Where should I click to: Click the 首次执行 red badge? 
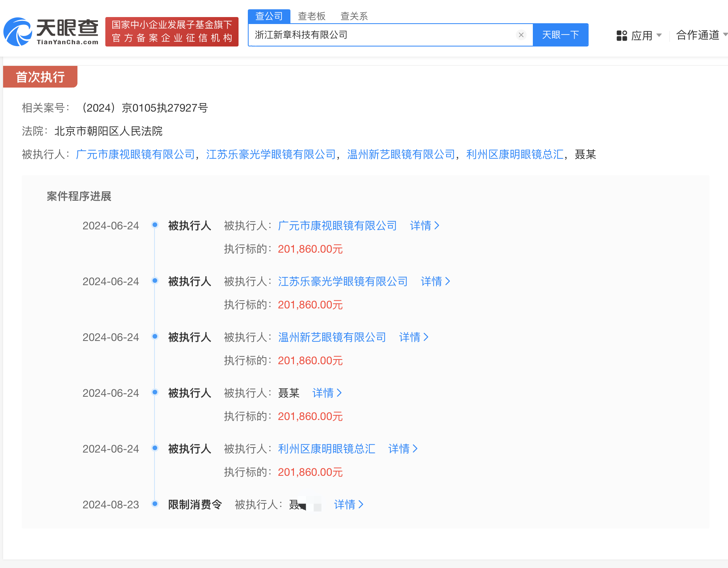pos(40,77)
